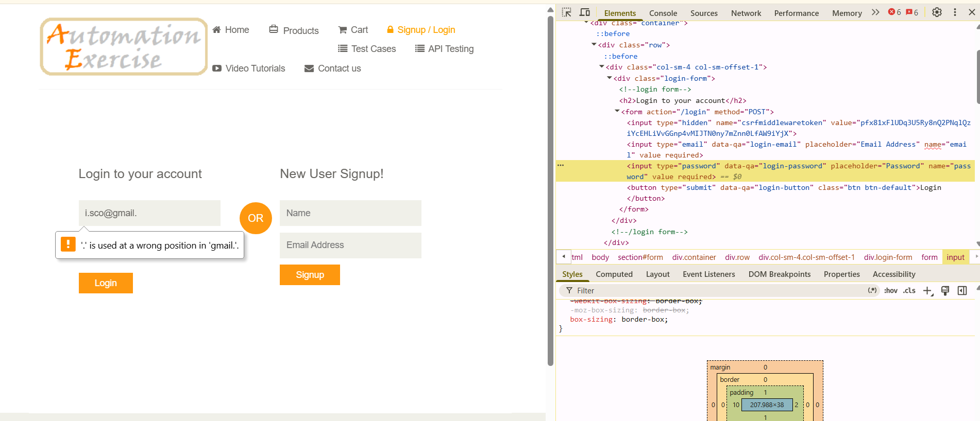Screen dimensions: 980x421
Task: Open DevTools three-dot customize menu
Action: (x=955, y=12)
